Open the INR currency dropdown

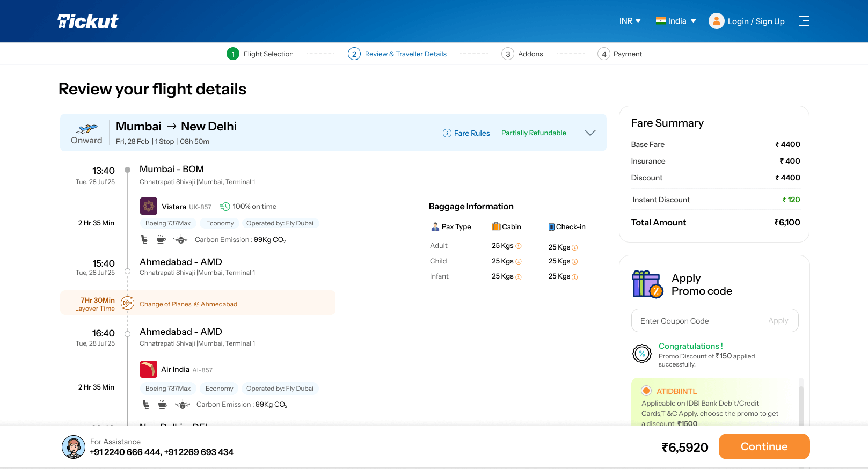pos(630,21)
